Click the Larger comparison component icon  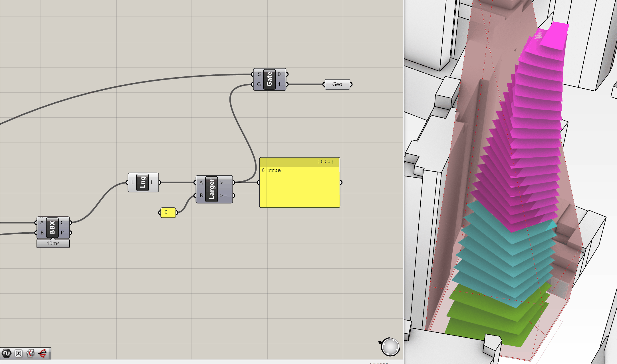click(x=211, y=189)
